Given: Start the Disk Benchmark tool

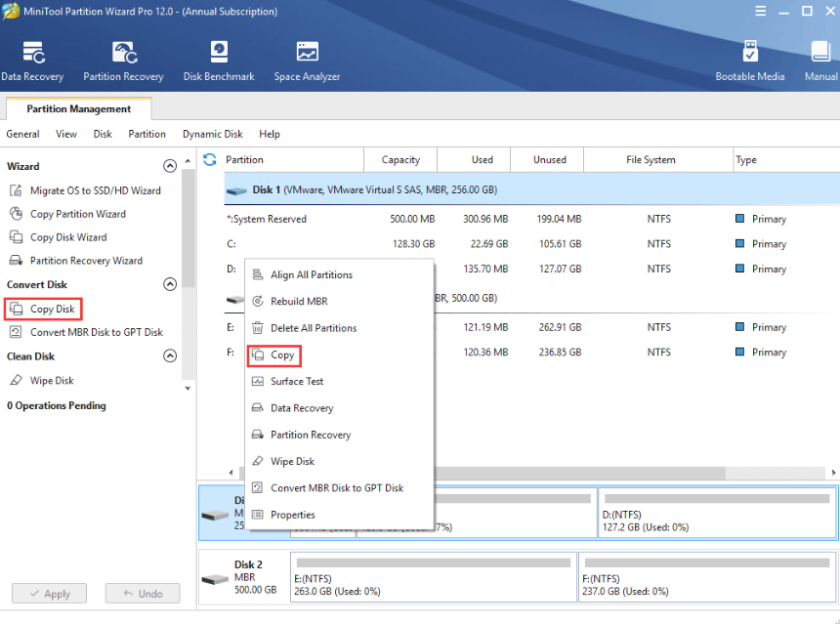Looking at the screenshot, I should point(219,59).
